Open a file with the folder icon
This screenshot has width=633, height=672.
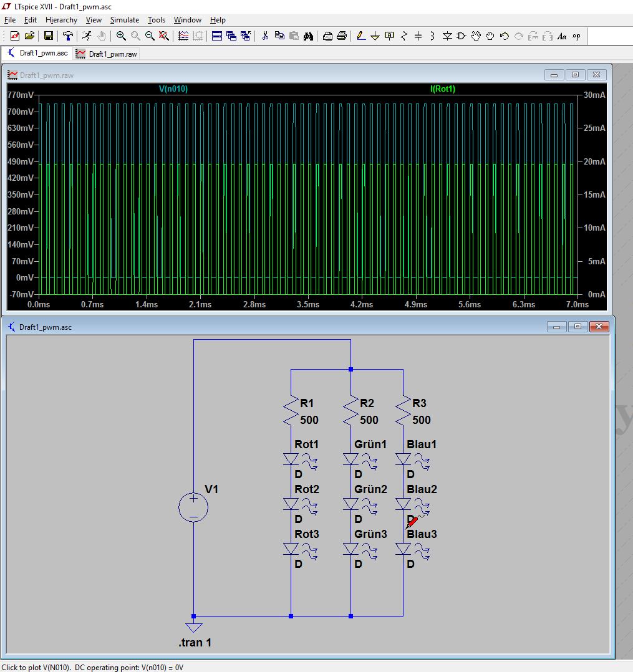coord(29,36)
